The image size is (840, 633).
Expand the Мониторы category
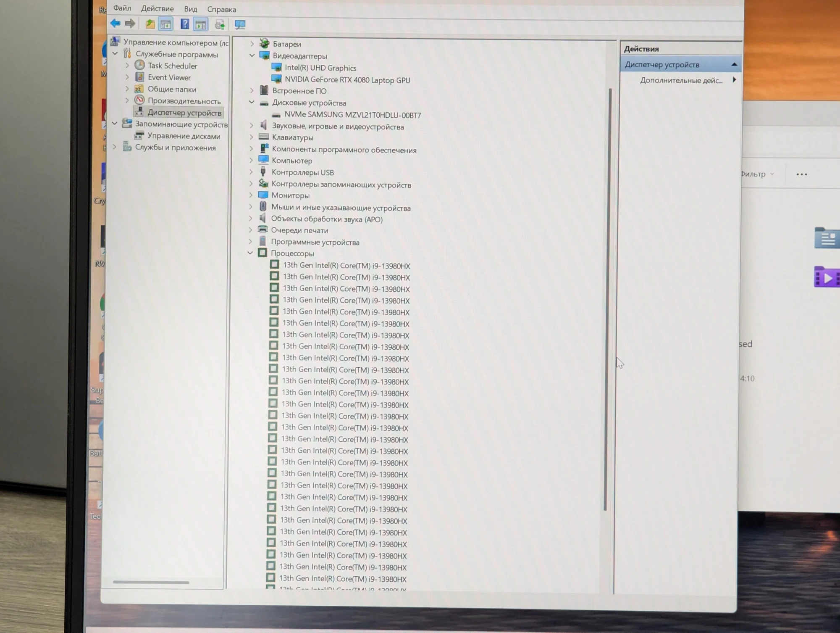point(251,195)
